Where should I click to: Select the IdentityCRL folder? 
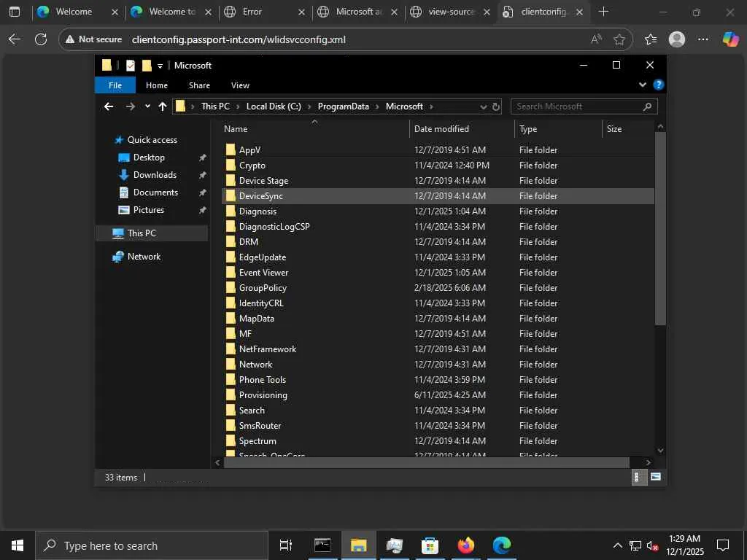261,303
